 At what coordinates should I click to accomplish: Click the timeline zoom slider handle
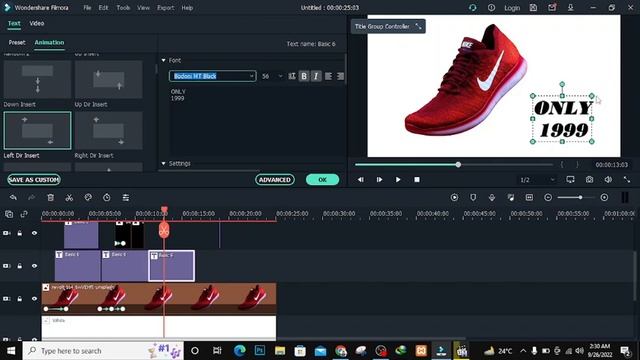coord(580,198)
